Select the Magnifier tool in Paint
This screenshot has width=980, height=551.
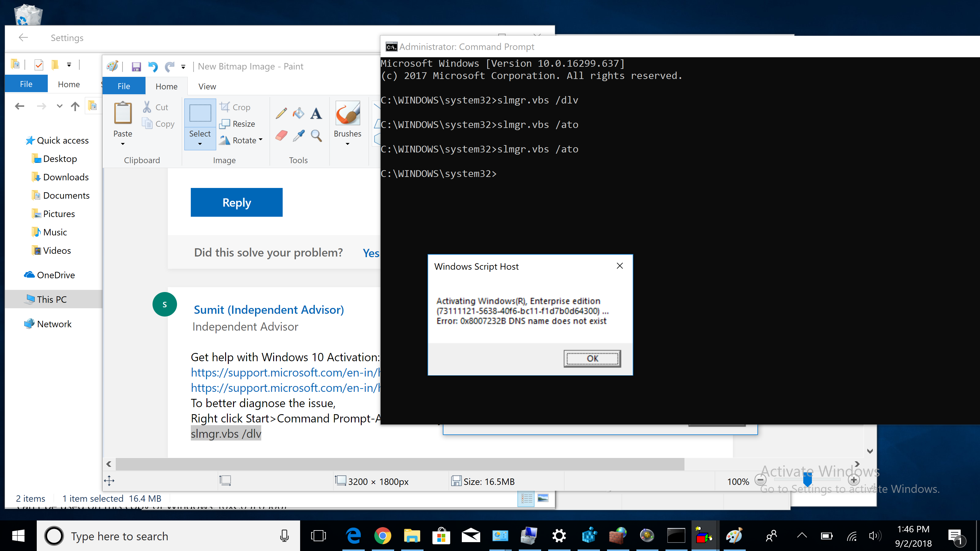coord(316,135)
